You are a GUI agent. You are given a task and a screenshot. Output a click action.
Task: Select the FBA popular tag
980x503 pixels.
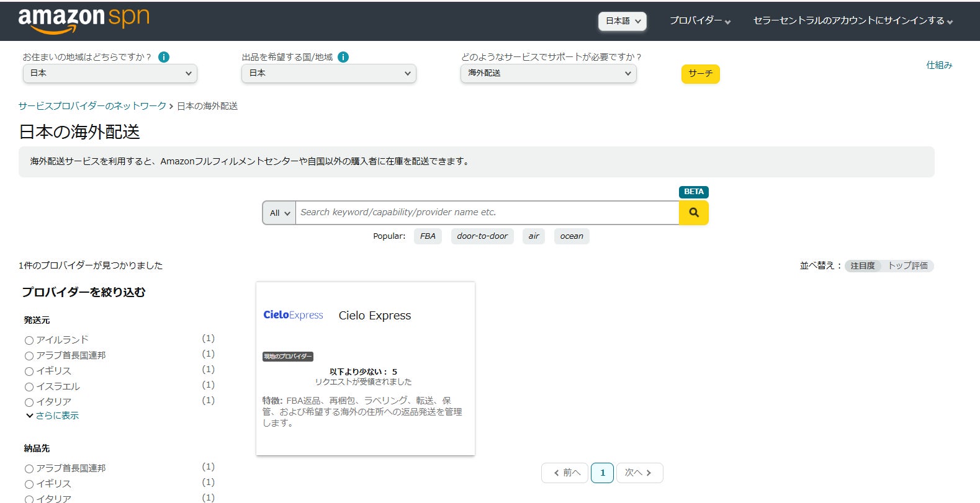coord(428,236)
